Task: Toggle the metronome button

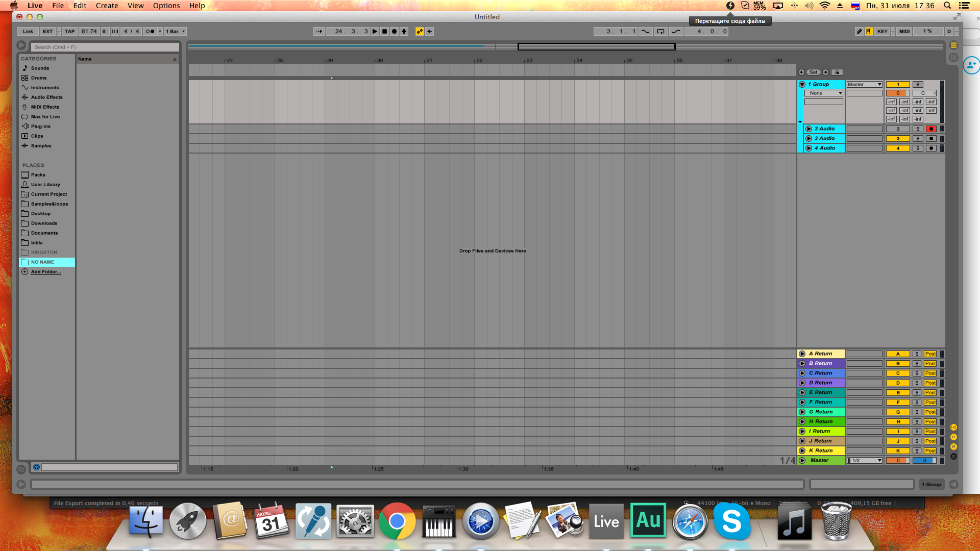Action: pos(150,32)
